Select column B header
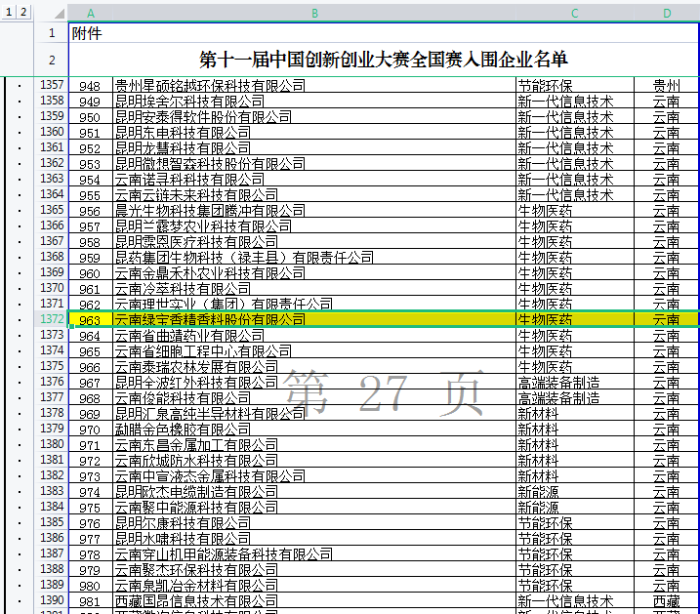This screenshot has width=700, height=614. coord(314,14)
